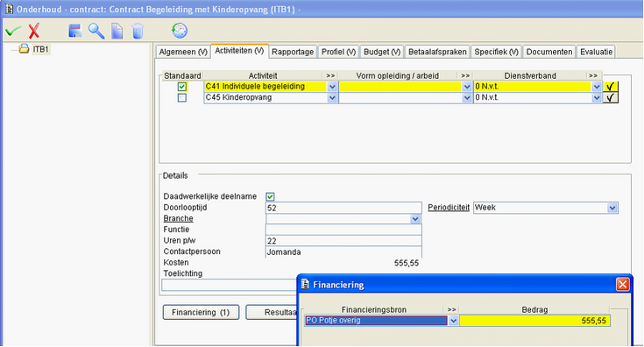Expand the Branche dropdown

pos(414,219)
